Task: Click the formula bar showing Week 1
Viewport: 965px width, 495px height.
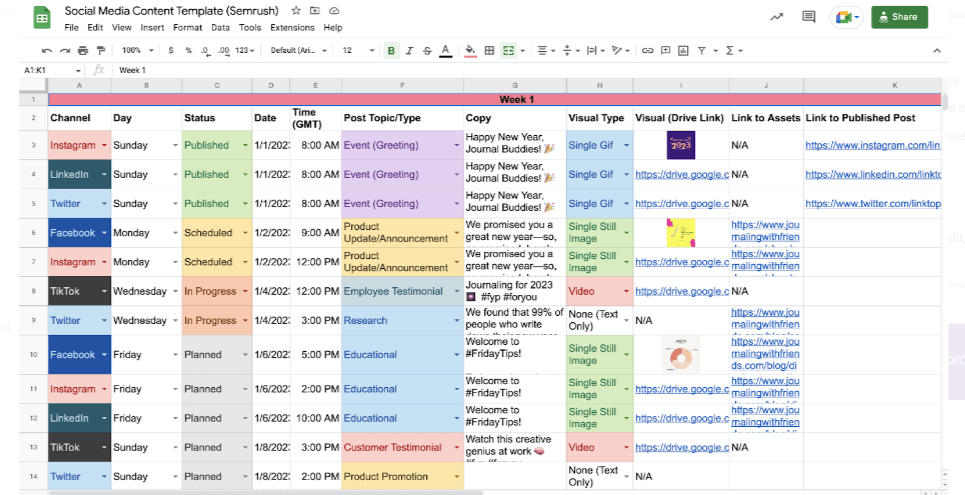Action: click(x=529, y=70)
